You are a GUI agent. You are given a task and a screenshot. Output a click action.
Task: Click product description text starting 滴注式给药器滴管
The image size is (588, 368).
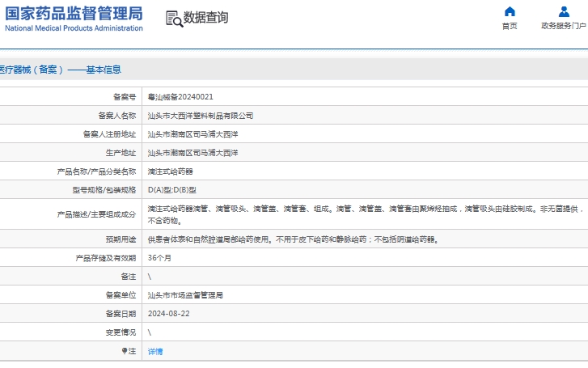point(366,214)
